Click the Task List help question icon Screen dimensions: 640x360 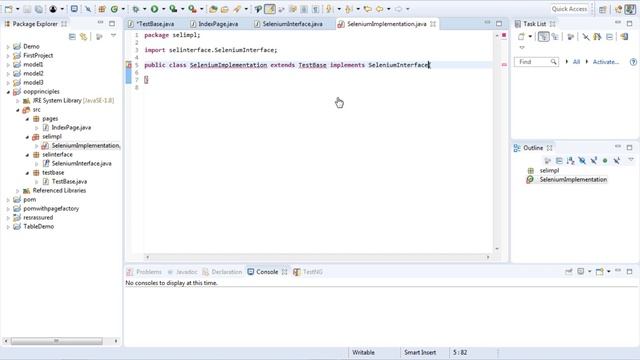[x=633, y=62]
